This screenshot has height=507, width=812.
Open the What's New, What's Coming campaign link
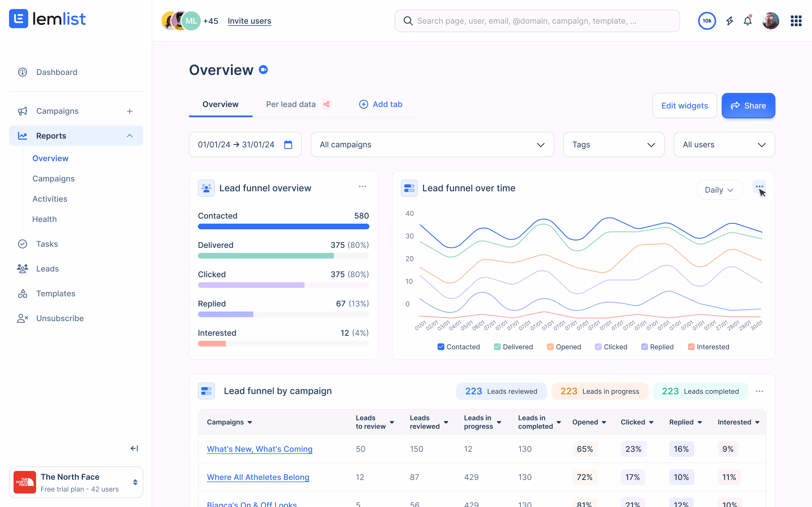(x=259, y=449)
